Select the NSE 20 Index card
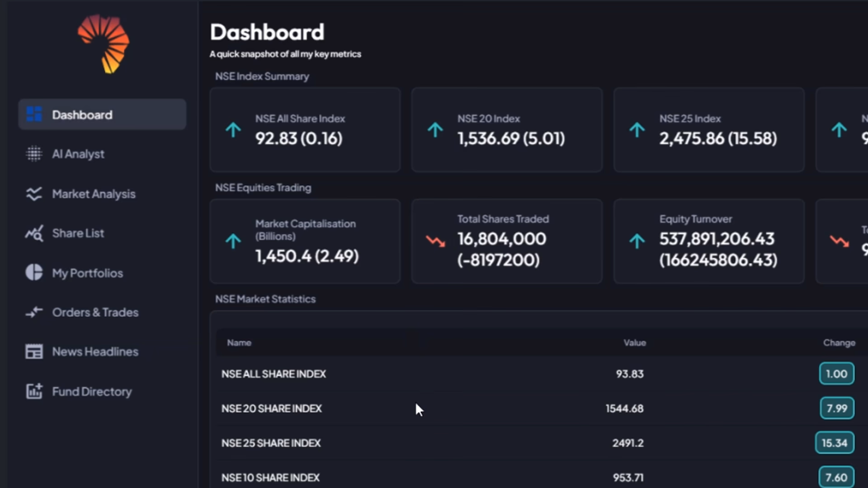Screen dimensions: 868x488 tap(506, 130)
